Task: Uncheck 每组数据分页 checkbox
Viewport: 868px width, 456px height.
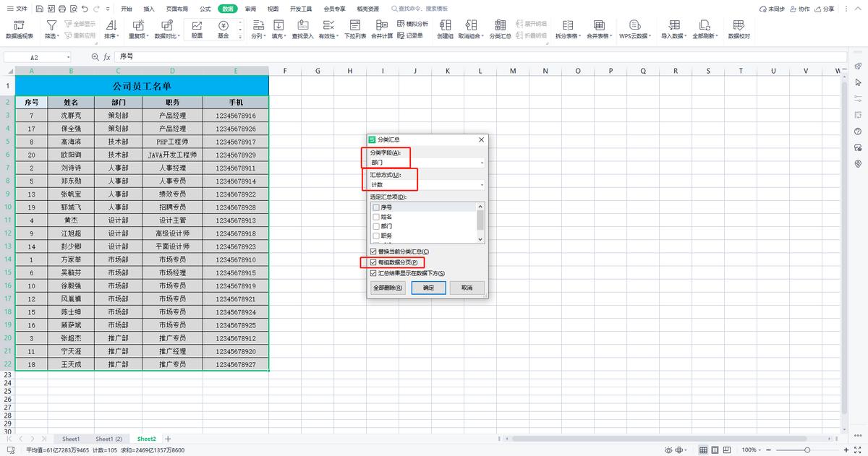Action: [373, 262]
